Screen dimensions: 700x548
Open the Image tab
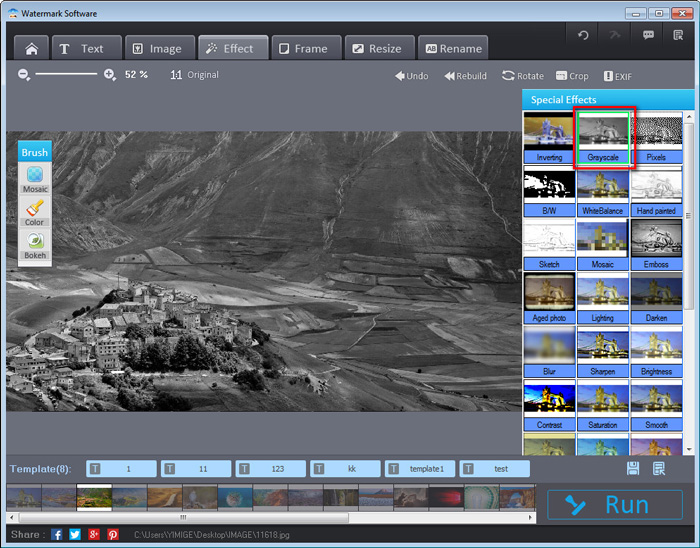pyautogui.click(x=160, y=48)
